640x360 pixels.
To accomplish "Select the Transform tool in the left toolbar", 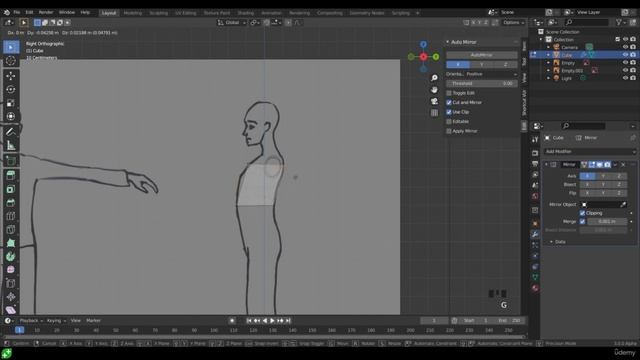I will 11,117.
